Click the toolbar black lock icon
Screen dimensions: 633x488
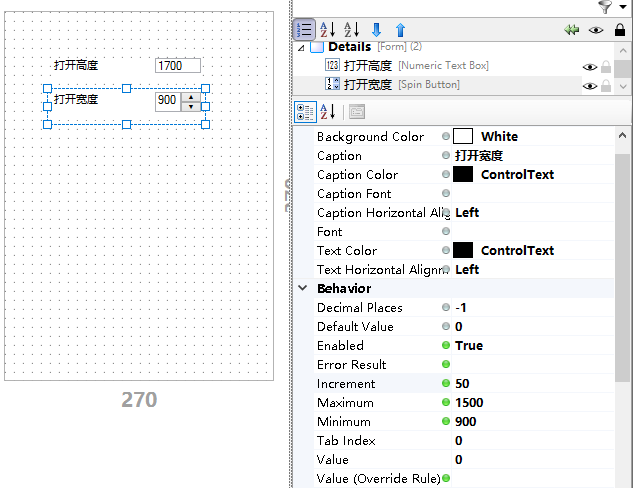(620, 29)
